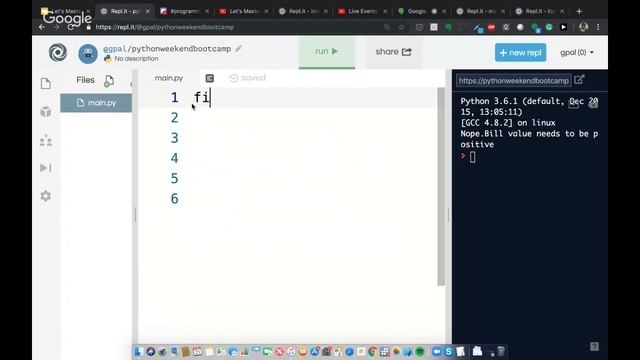Click the Evernote extension icon
The width and height of the screenshot is (640, 360).
449,27
